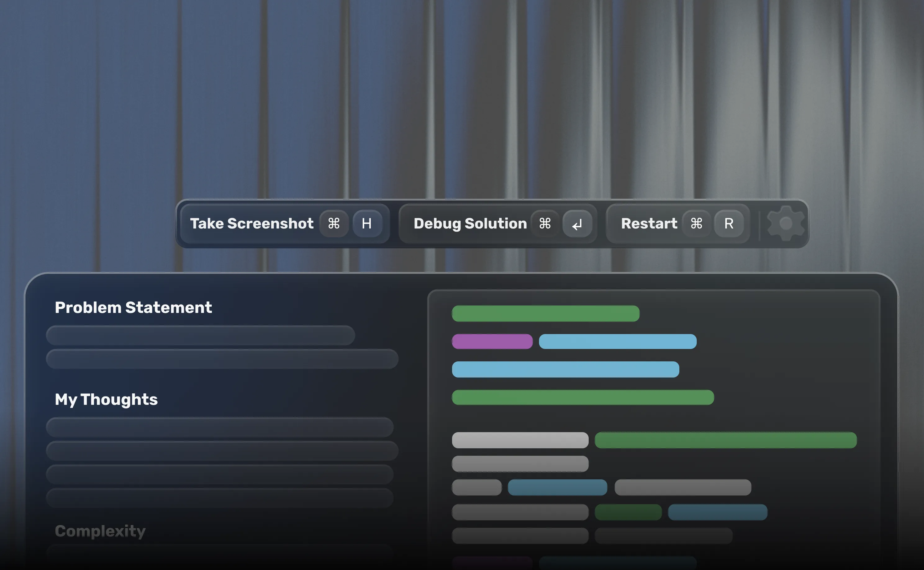Click the return key badge beside Debug Solution
The height and width of the screenshot is (570, 924).
point(577,224)
